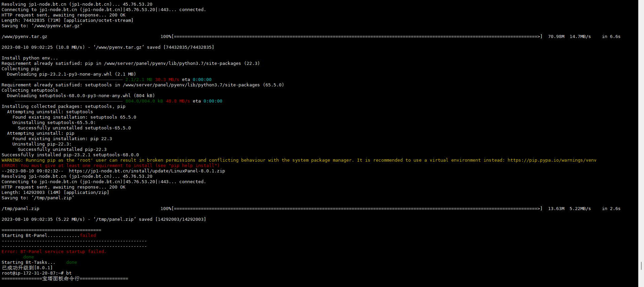Click 'Found existing installation: setuptools 65.5.0' line

[74, 117]
